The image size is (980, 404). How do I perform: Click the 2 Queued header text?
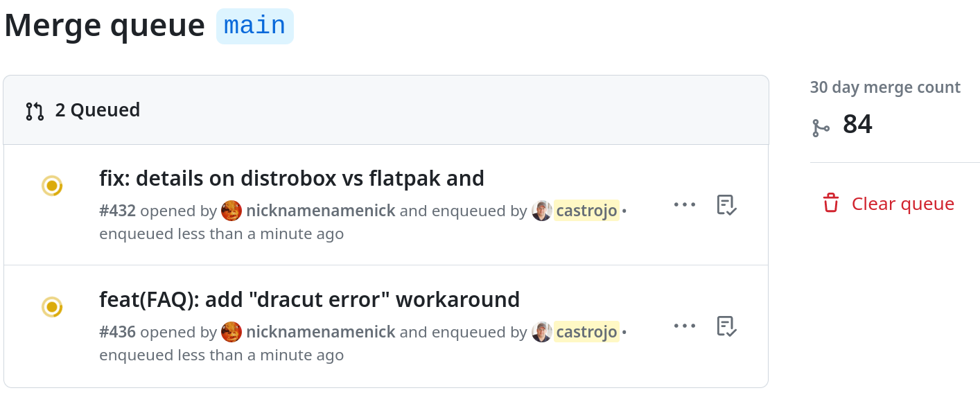(x=98, y=110)
